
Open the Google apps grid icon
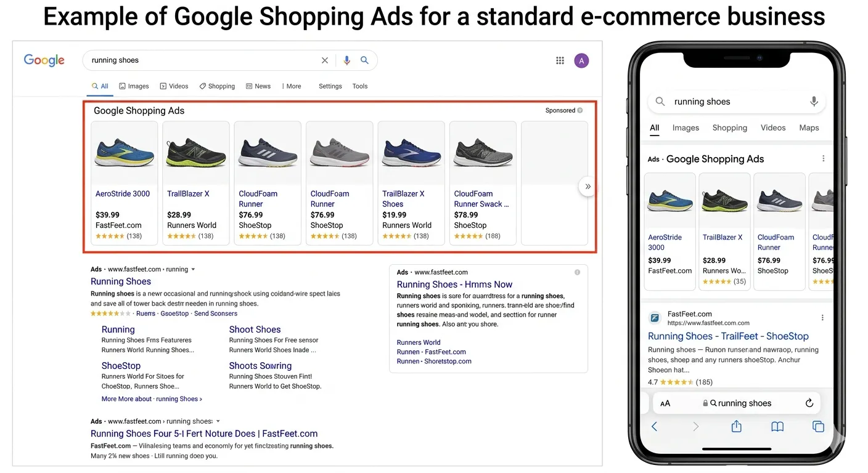[560, 60]
